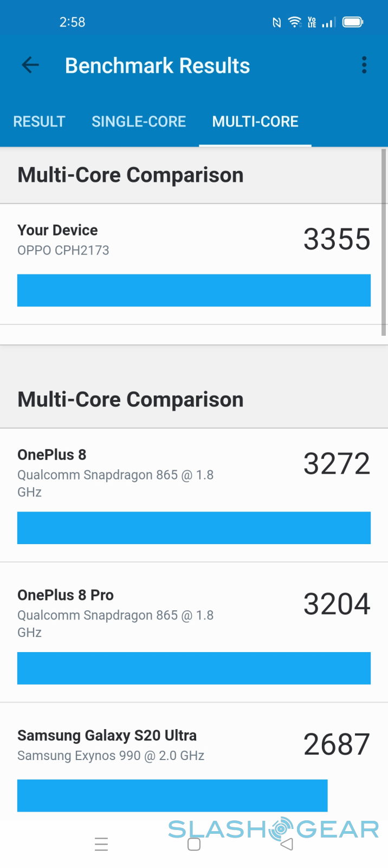Click the vertical scrollbar on the right
This screenshot has width=388, height=868.
[384, 241]
